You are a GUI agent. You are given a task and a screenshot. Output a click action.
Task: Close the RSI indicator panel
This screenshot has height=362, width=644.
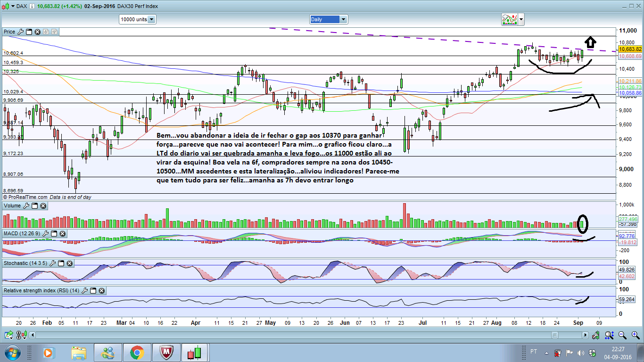(x=102, y=291)
